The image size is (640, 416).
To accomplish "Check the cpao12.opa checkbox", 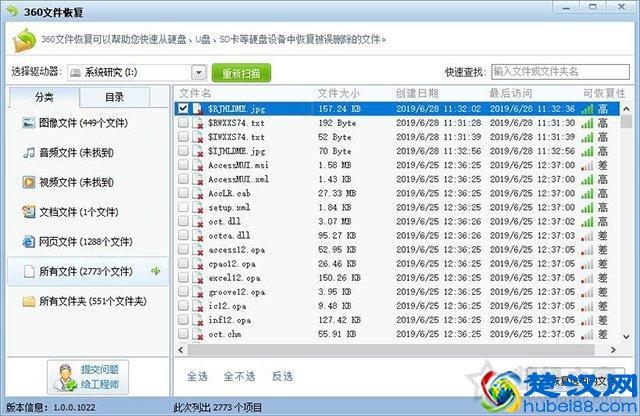I will tap(183, 263).
